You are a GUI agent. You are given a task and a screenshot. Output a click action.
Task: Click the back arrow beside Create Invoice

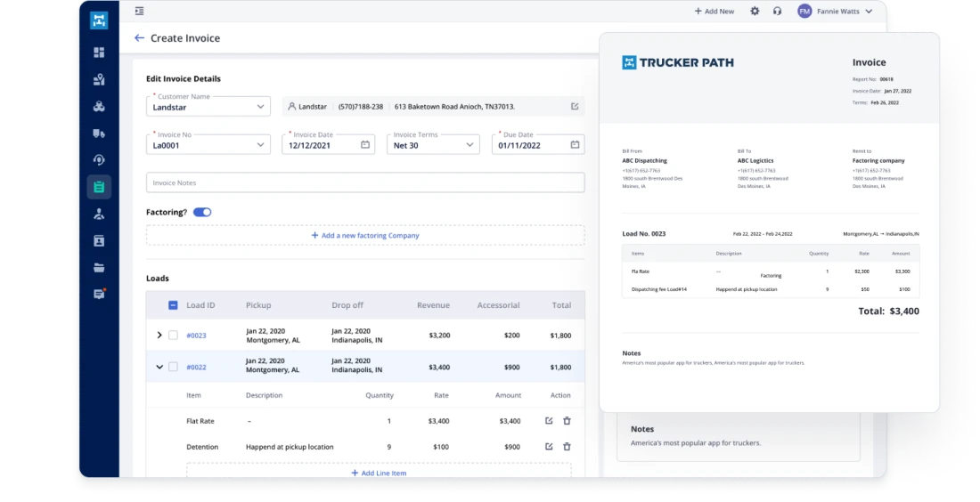[x=139, y=38]
